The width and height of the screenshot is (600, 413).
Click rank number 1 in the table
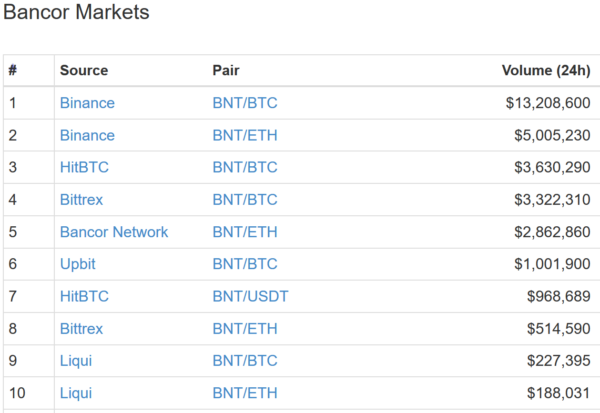point(13,103)
